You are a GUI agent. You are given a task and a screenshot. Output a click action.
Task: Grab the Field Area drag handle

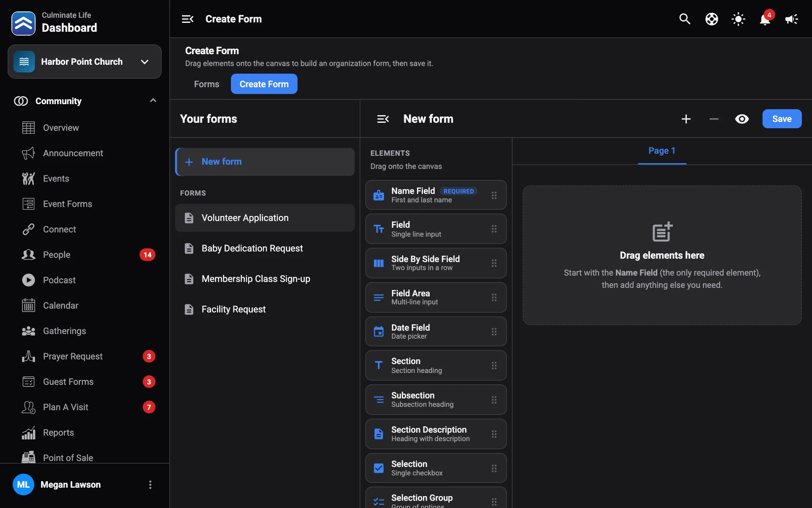[x=494, y=298]
